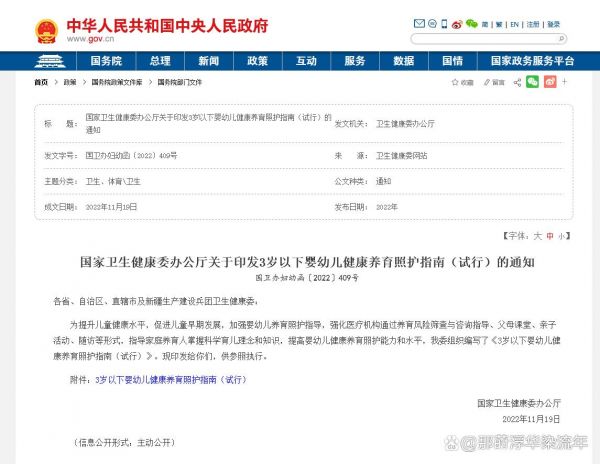Click the Weibo icon in top header

458,23
